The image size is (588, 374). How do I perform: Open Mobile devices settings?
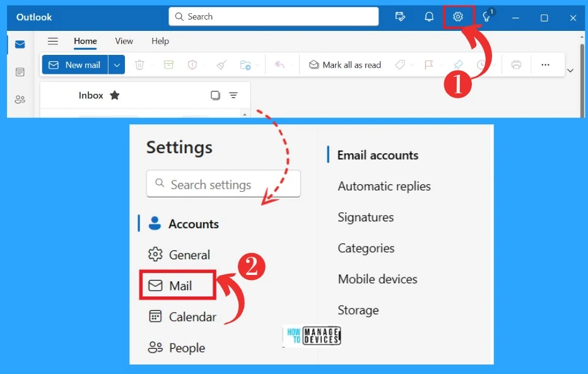377,279
